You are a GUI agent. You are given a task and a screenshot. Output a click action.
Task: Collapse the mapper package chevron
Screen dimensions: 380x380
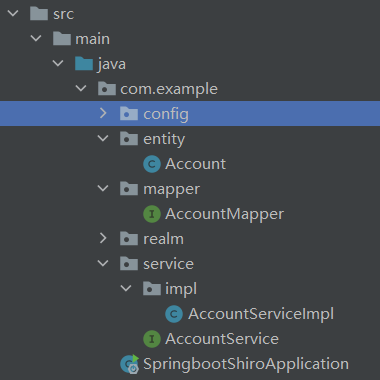103,189
